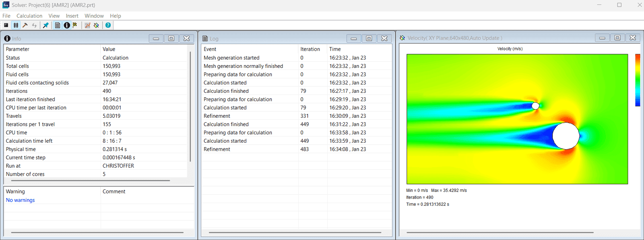The image size is (644, 240).
Task: Select the 'Calculation finished' entry at iteration 79
Action: 297,91
